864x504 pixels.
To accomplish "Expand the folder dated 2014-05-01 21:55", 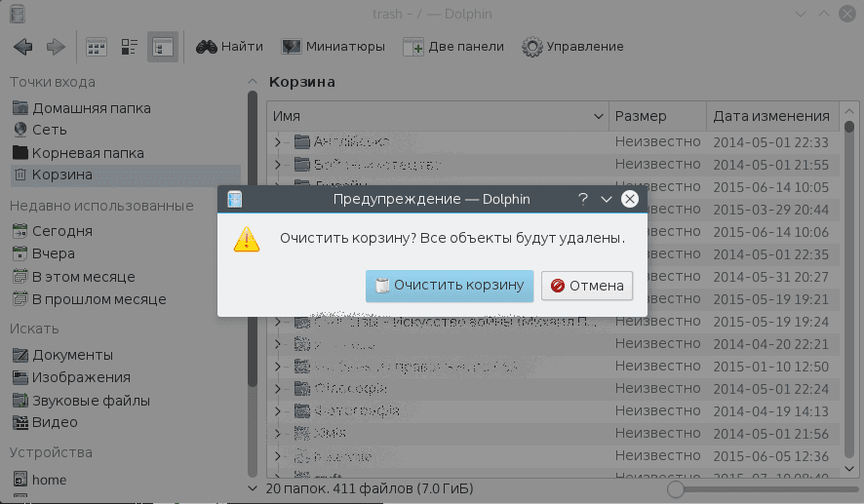I will [278, 164].
